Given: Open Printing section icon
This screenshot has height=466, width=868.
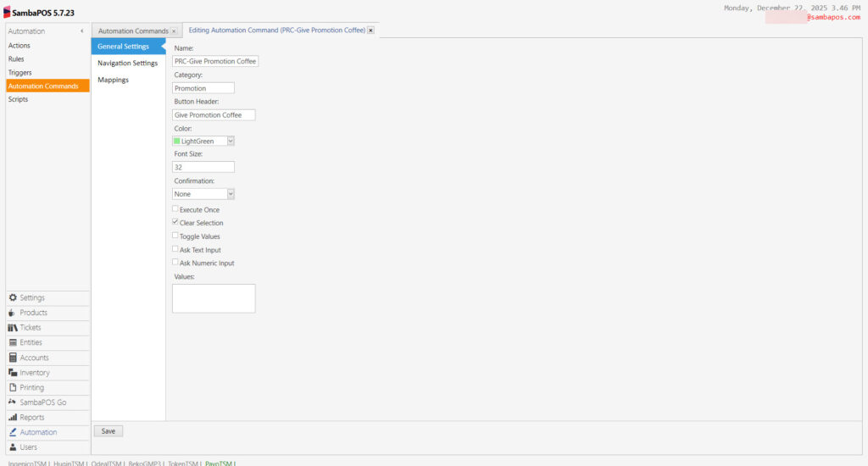Looking at the screenshot, I should [x=13, y=388].
